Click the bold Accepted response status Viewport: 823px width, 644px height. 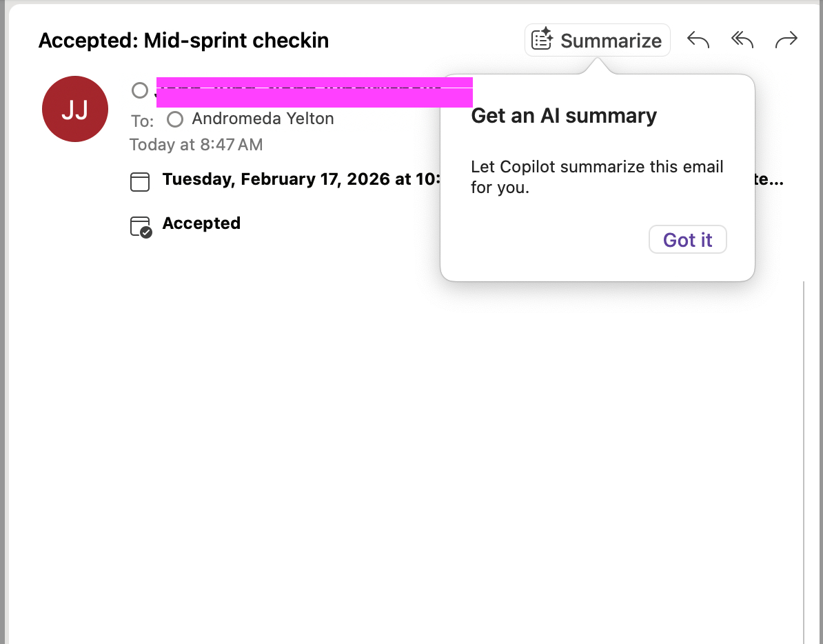(201, 223)
